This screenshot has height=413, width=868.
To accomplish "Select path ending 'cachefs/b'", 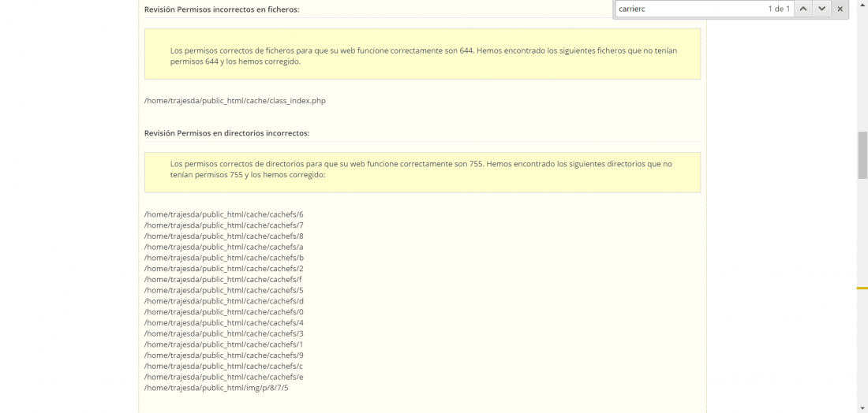I will 223,258.
